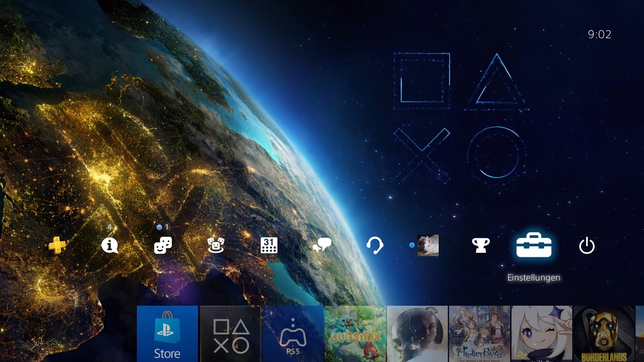Open the What's New info icon
This screenshot has height=362, width=644.
109,245
